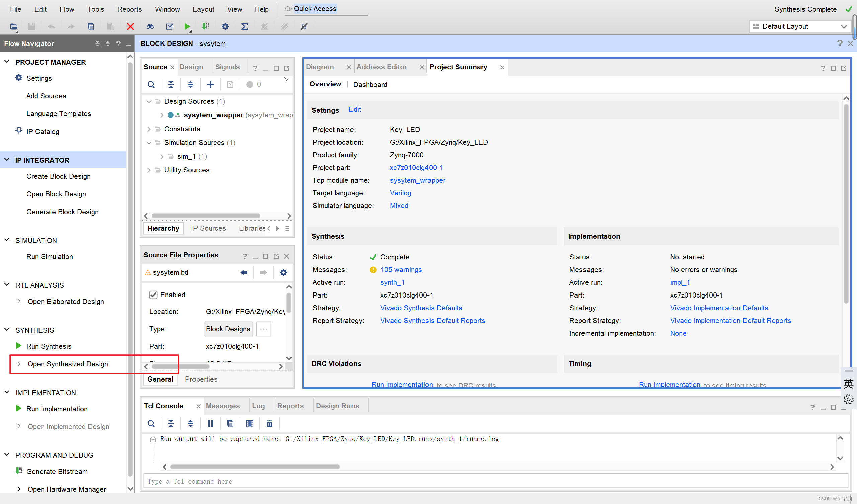Open the Reports menu
The height and width of the screenshot is (504, 857).
coord(129,9)
